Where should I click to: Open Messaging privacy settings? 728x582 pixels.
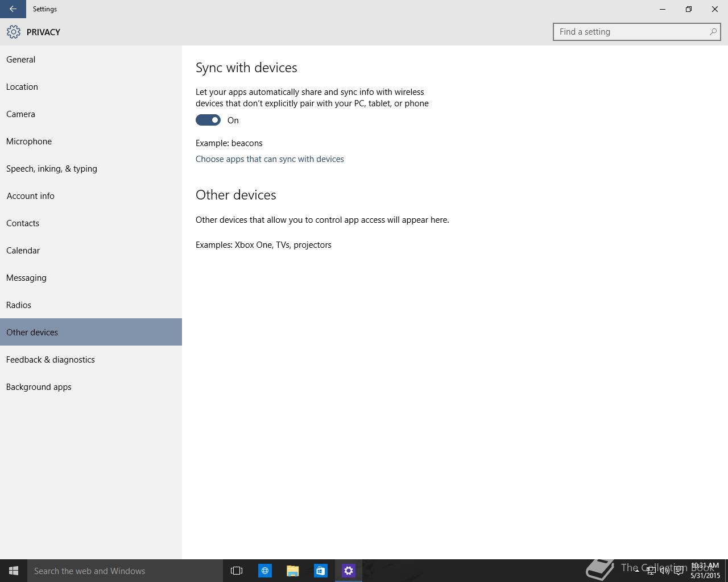pos(91,277)
